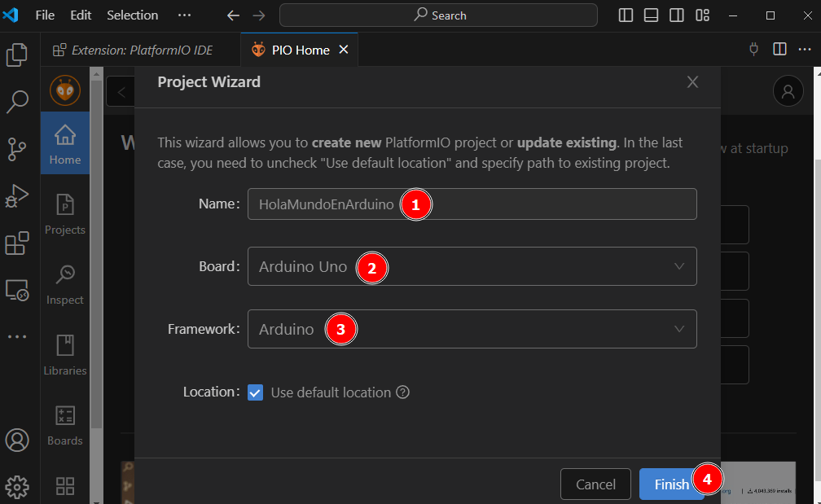Viewport: 821px width, 504px height.
Task: Open the PIO Projects section
Action: 65,213
